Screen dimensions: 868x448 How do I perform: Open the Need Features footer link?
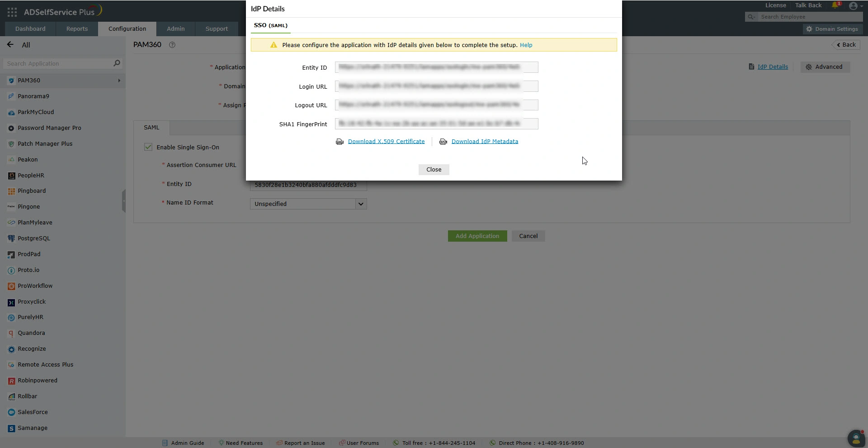(244, 443)
